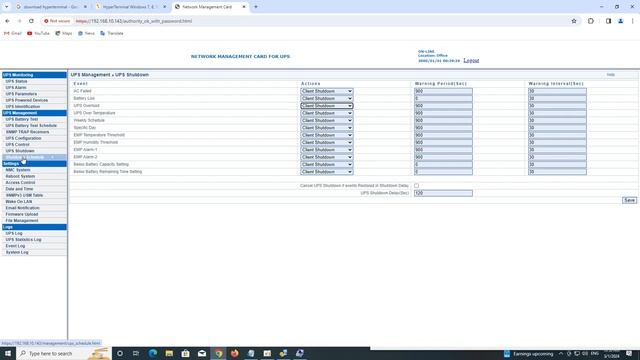640x360 pixels.
Task: Open the News bookmark
Action: click(x=86, y=33)
